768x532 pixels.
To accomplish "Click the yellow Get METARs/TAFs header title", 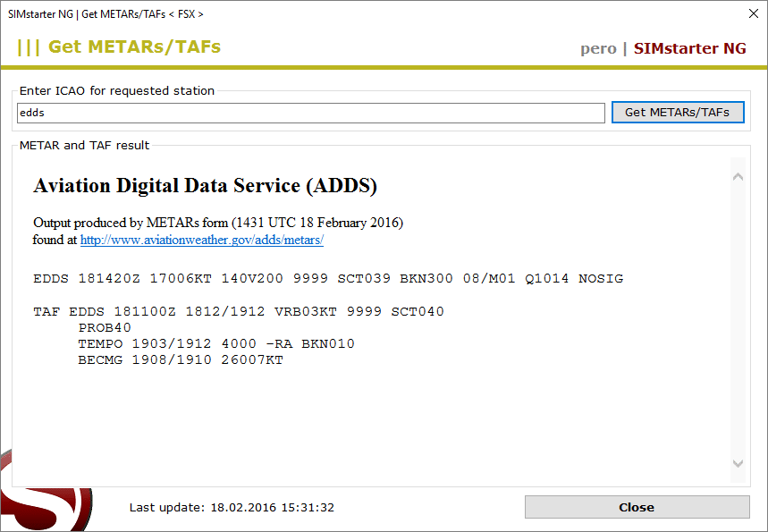I will [134, 47].
